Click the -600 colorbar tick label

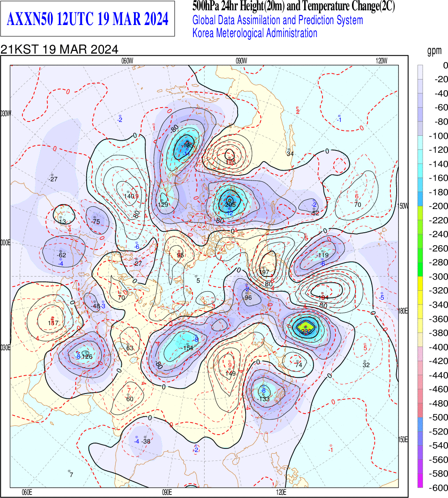(x=438, y=488)
